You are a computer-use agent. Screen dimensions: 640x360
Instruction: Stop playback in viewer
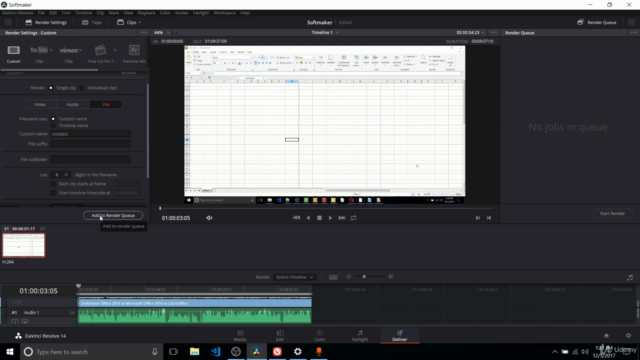pos(319,218)
